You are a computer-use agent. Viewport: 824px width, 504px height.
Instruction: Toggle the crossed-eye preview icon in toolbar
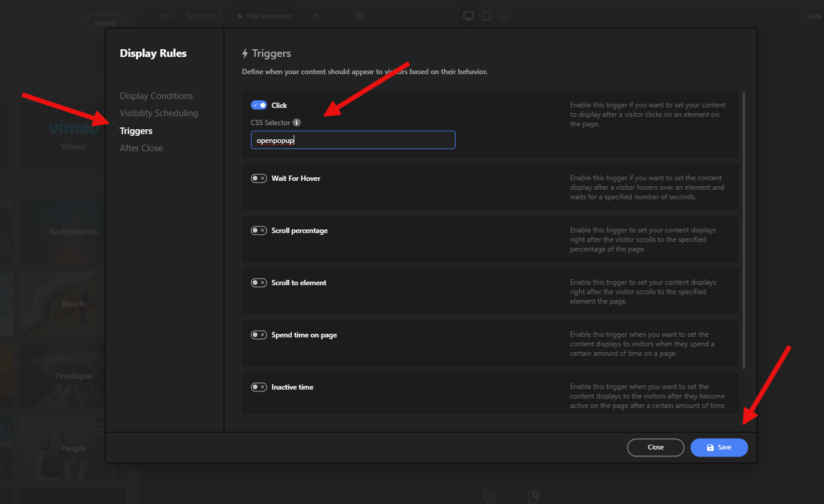pyautogui.click(x=359, y=16)
